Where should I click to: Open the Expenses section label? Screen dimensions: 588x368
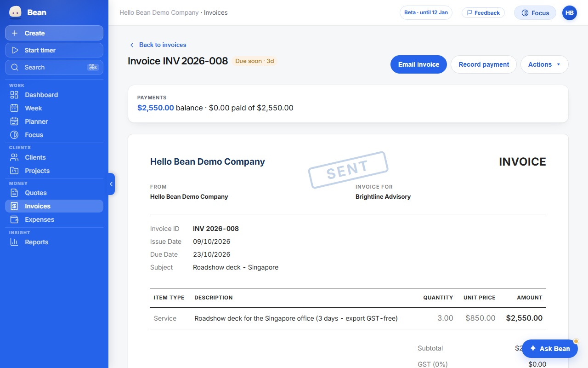(40, 219)
